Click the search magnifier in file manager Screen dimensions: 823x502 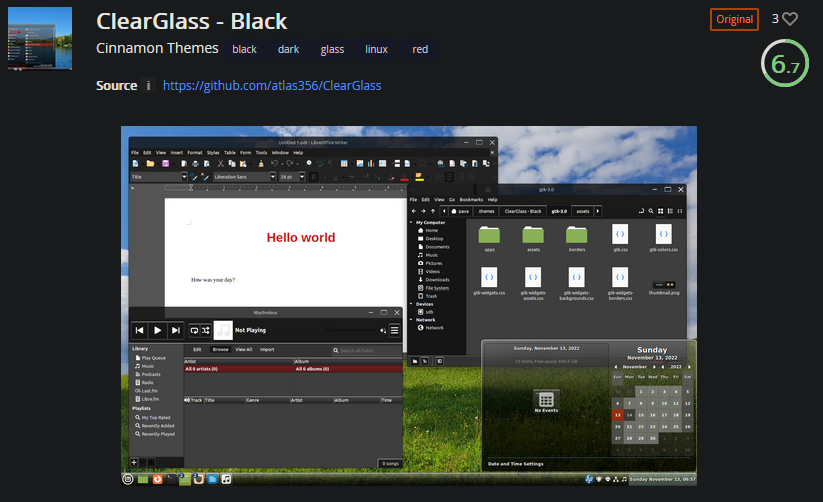point(651,211)
